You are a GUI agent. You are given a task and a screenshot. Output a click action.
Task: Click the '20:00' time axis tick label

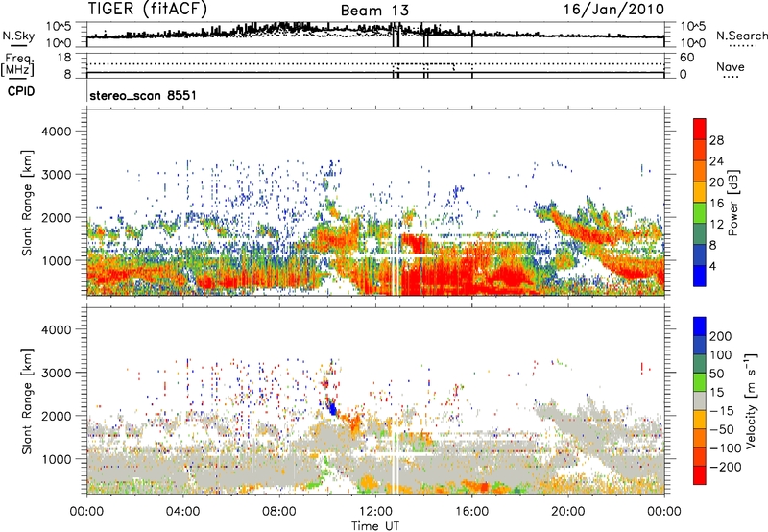click(x=568, y=512)
